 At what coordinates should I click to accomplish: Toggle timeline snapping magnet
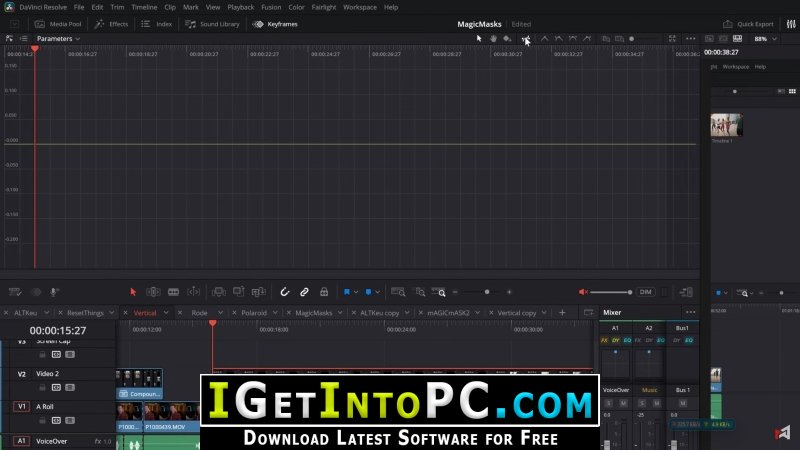tap(285, 292)
